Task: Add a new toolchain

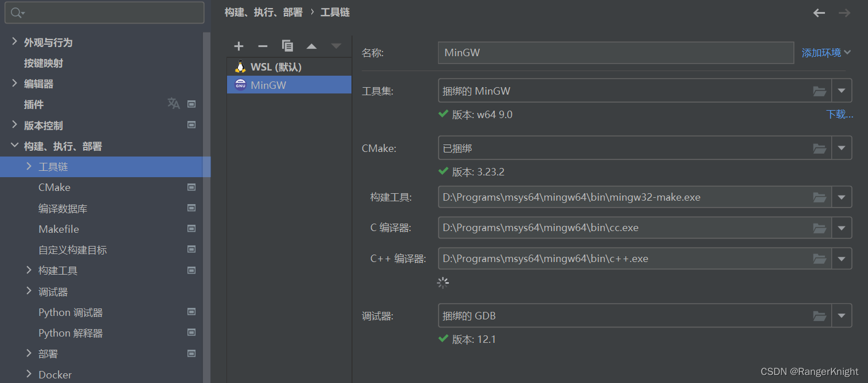Action: click(x=238, y=46)
